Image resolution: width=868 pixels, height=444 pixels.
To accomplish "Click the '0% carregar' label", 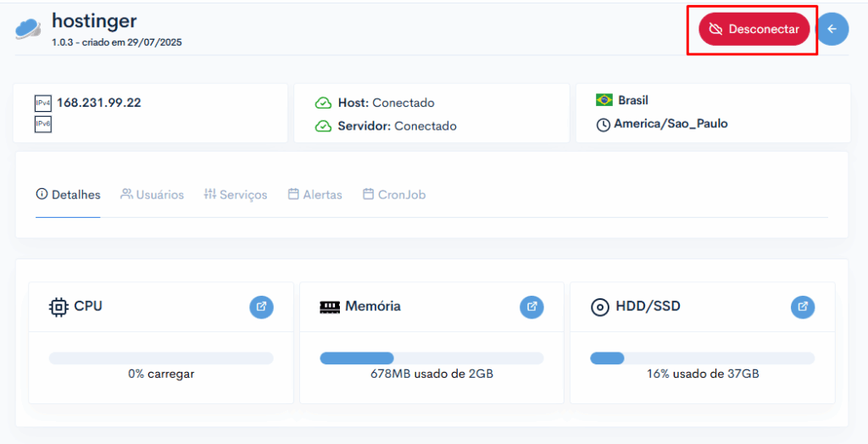I will (x=161, y=375).
